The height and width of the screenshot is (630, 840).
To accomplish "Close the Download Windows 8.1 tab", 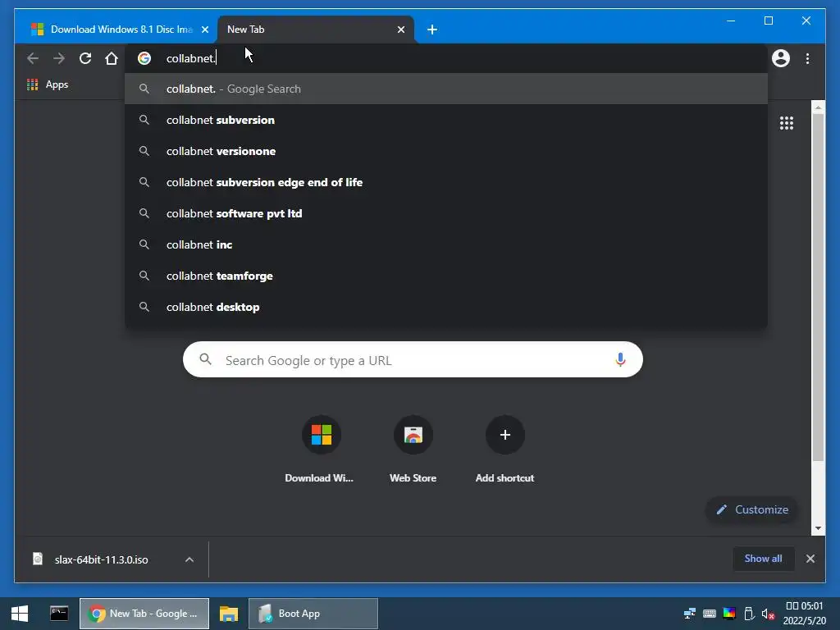I will [x=204, y=30].
